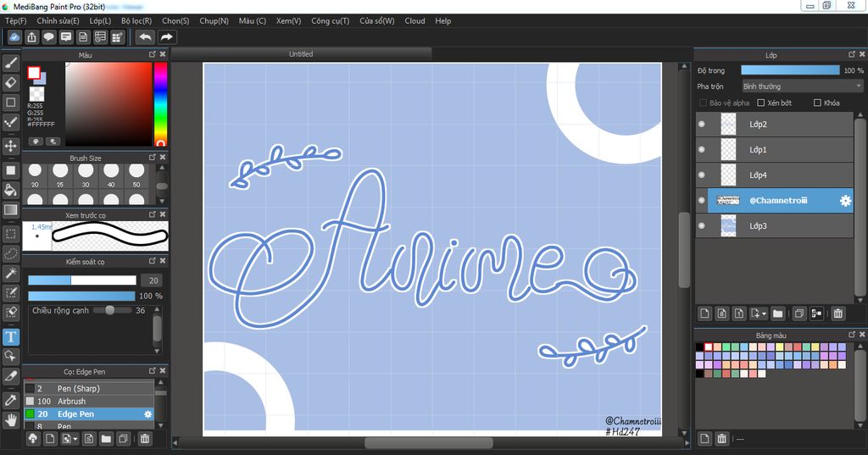Select the Airbrush brush
This screenshot has height=455, width=868.
pos(88,402)
